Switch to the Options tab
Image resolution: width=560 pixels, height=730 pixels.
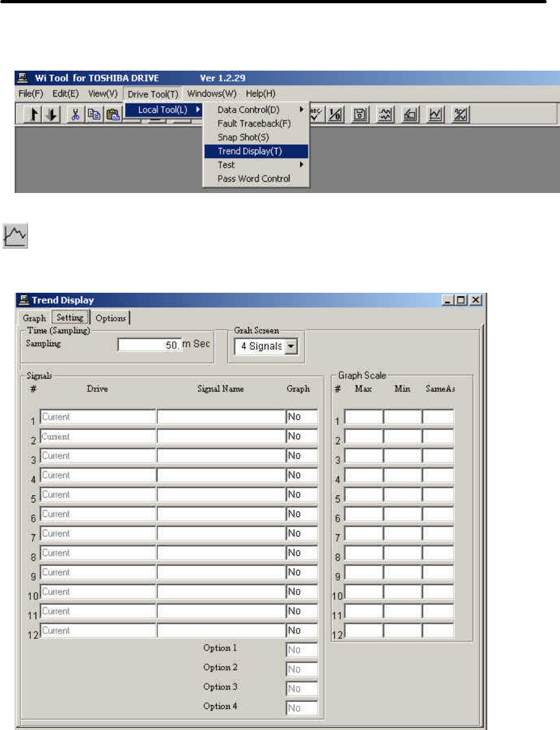tap(110, 318)
